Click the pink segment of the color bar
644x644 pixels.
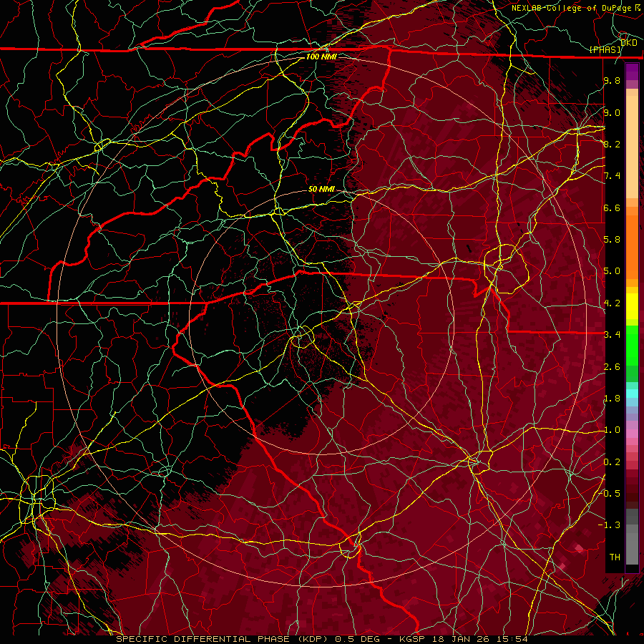point(632,434)
